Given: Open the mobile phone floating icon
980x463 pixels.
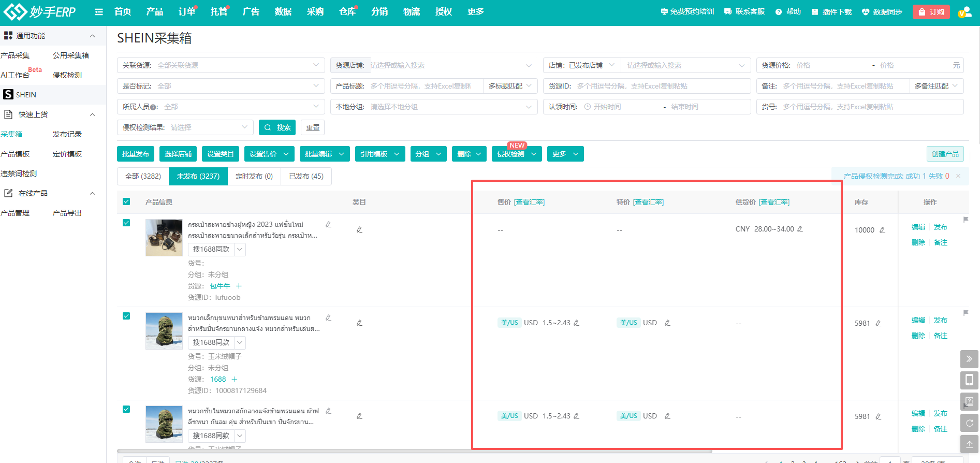Looking at the screenshot, I should (969, 380).
